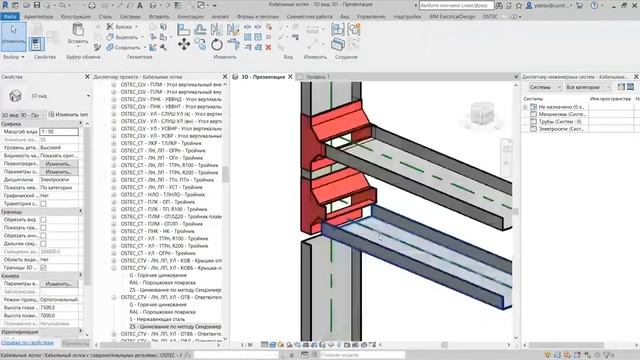Click Изменить тип button in Properties

click(x=68, y=115)
